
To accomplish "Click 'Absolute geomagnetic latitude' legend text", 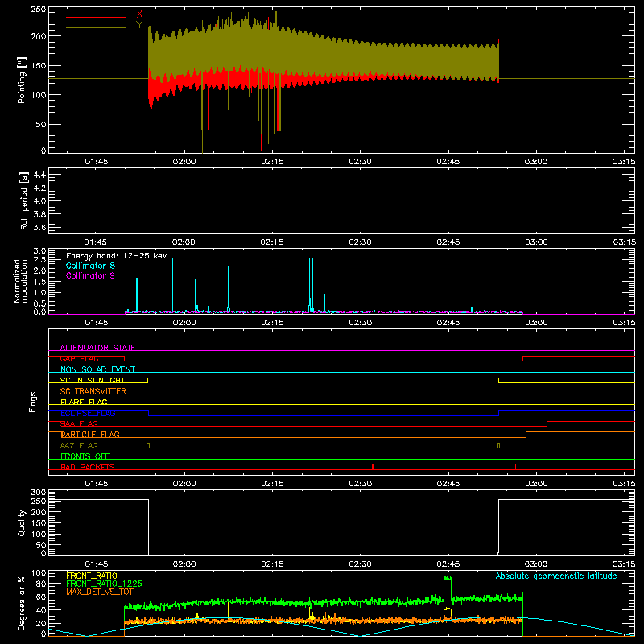I will [556, 576].
